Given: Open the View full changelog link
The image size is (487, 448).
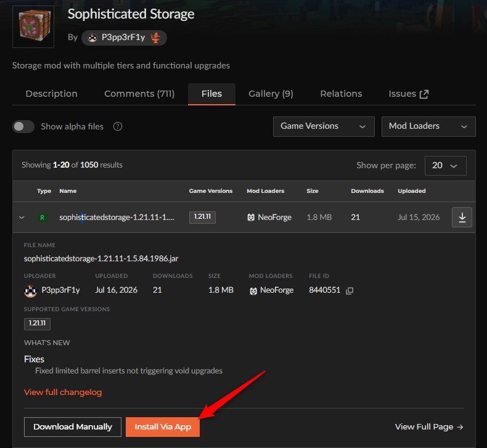Looking at the screenshot, I should (63, 392).
